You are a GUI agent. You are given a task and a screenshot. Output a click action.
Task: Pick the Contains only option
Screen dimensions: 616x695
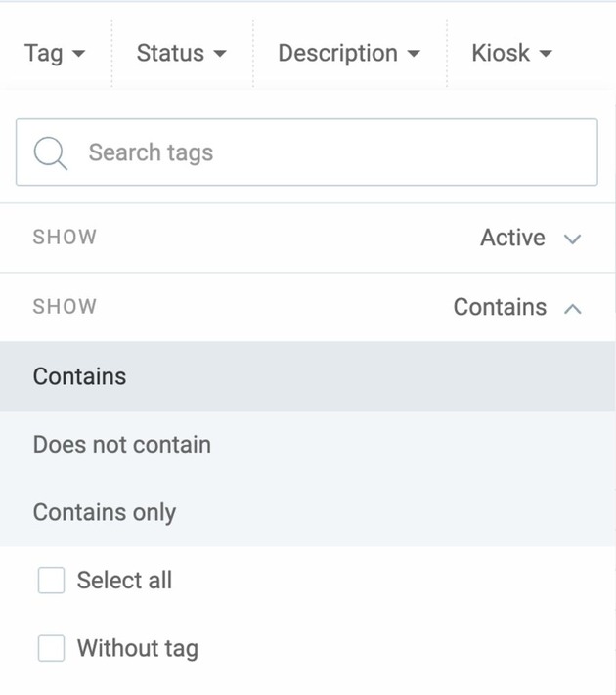coord(105,512)
